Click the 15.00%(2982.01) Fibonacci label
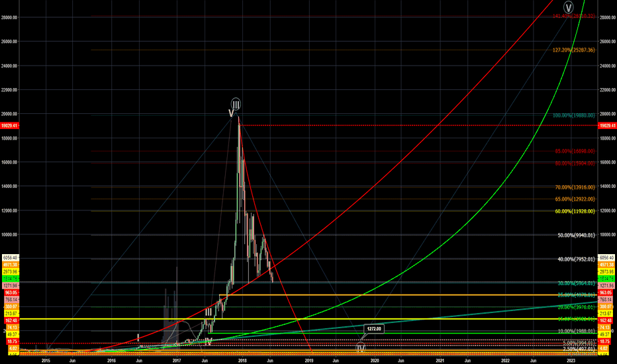This screenshot has height=364, width=617. [576, 319]
